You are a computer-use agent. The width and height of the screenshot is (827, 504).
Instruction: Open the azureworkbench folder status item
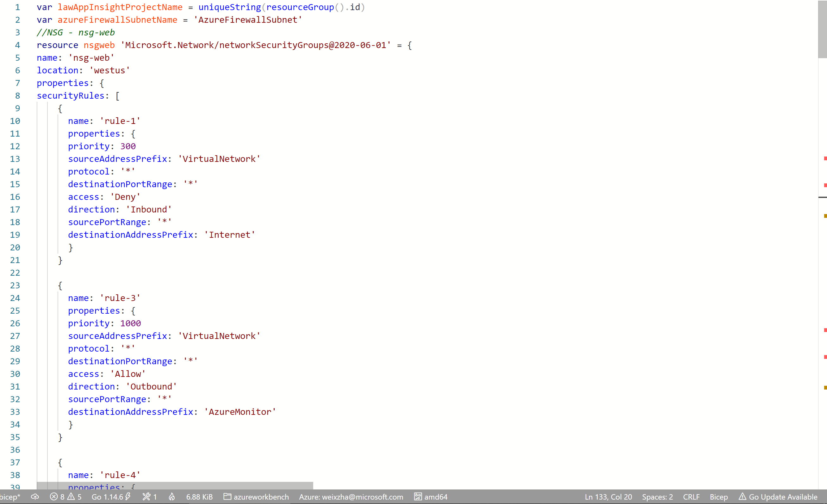coord(257,497)
